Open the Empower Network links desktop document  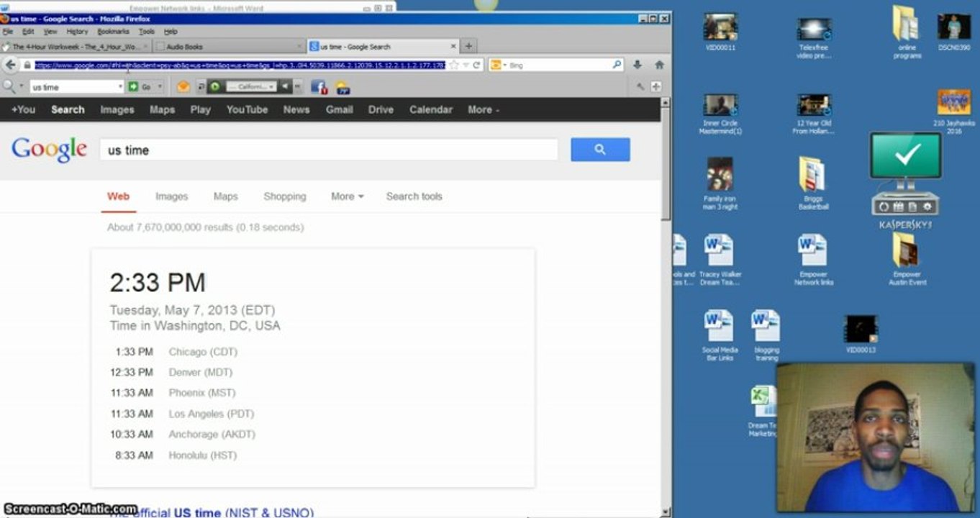click(x=814, y=260)
